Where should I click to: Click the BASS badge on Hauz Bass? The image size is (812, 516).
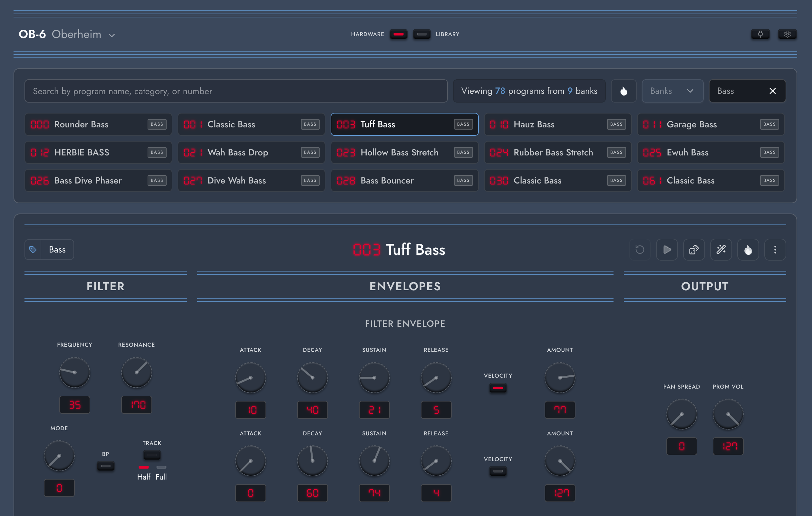click(616, 124)
